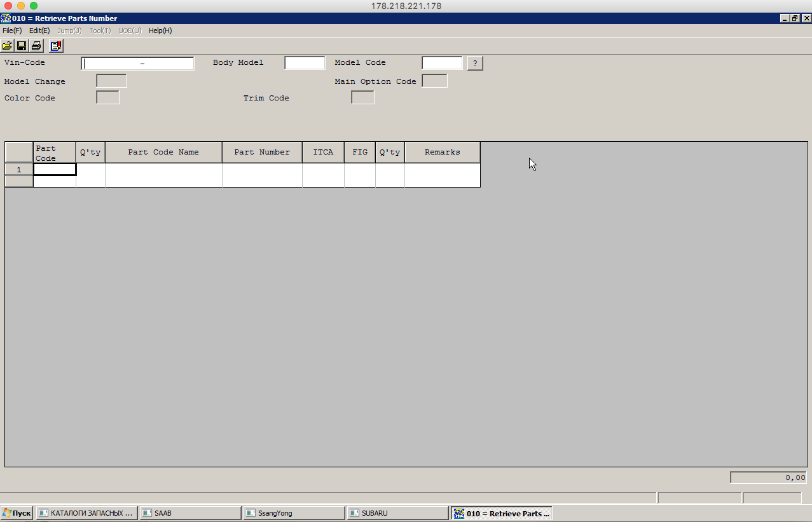Click the Body Model text field

305,63
